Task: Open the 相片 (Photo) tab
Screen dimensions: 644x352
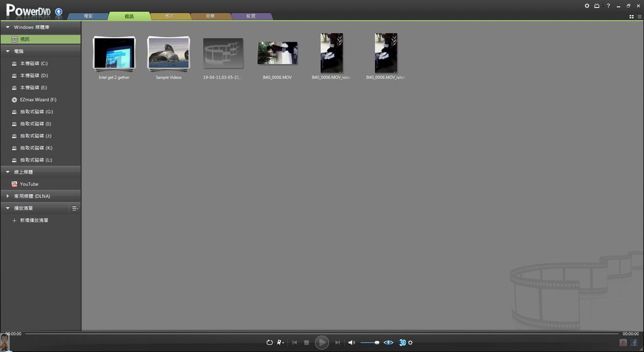Action: pyautogui.click(x=170, y=16)
